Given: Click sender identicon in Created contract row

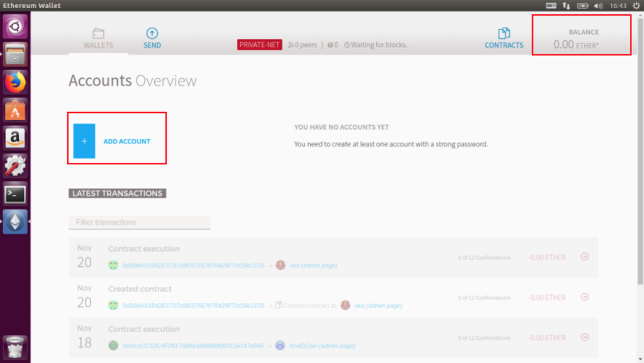Looking at the screenshot, I should [x=113, y=305].
